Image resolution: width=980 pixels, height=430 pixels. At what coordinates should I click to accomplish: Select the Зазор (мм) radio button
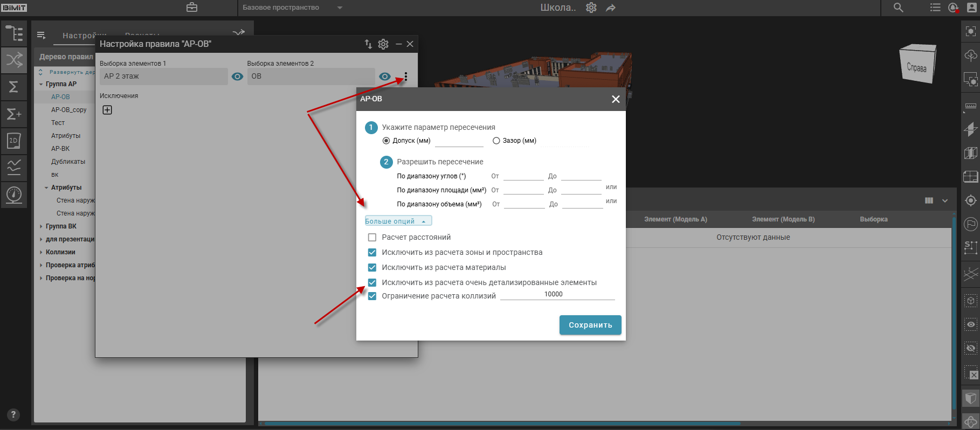[496, 141]
